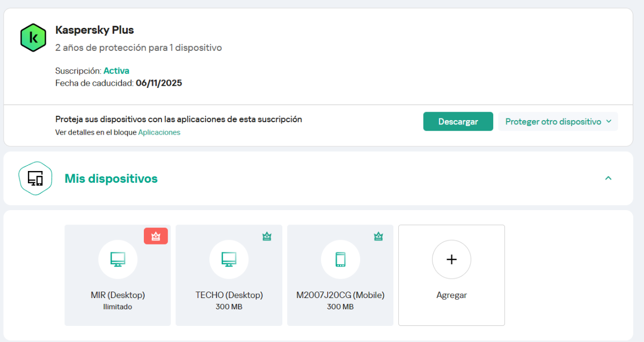The image size is (644, 342).
Task: Click the TECHO (Desktop) device name
Action: (229, 295)
